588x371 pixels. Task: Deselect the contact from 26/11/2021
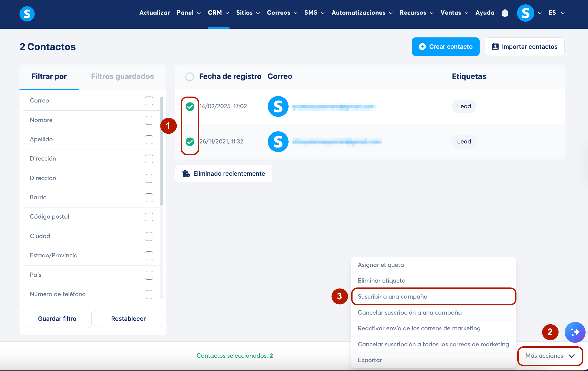click(x=190, y=142)
